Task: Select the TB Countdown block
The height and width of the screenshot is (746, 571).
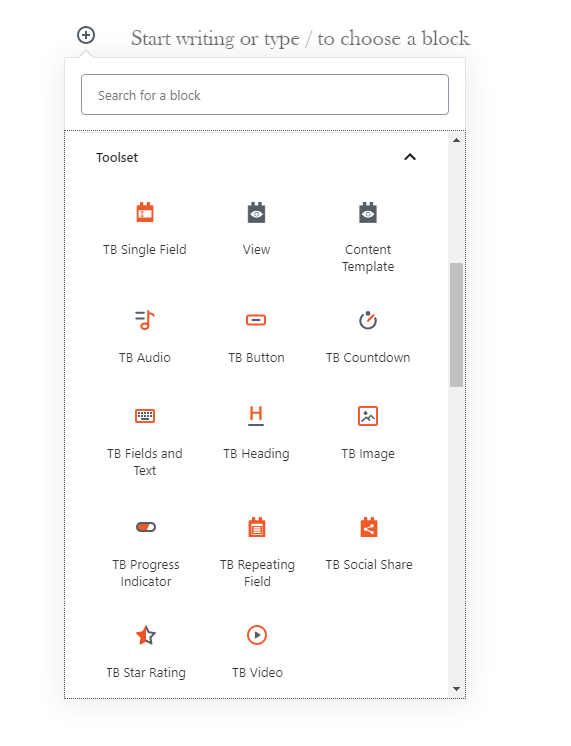Action: tap(368, 337)
